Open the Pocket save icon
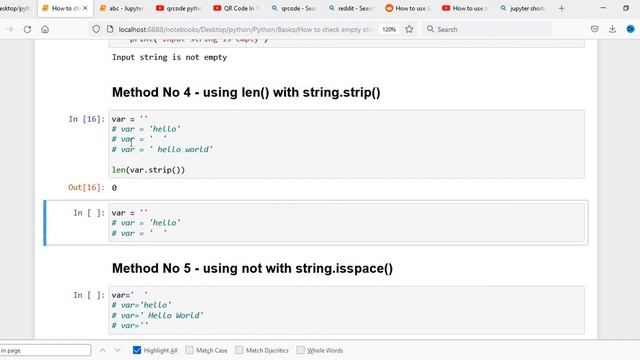This screenshot has width=640, height=360. [x=595, y=29]
